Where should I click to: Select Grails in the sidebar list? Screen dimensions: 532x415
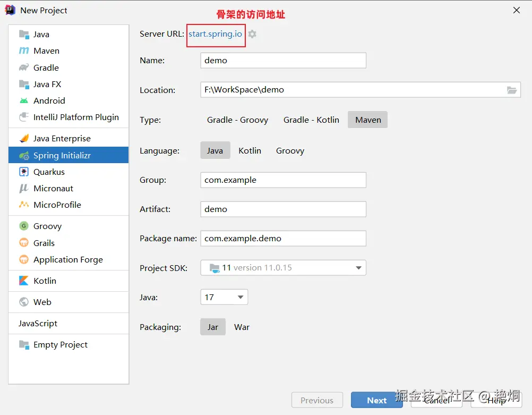coord(68,243)
